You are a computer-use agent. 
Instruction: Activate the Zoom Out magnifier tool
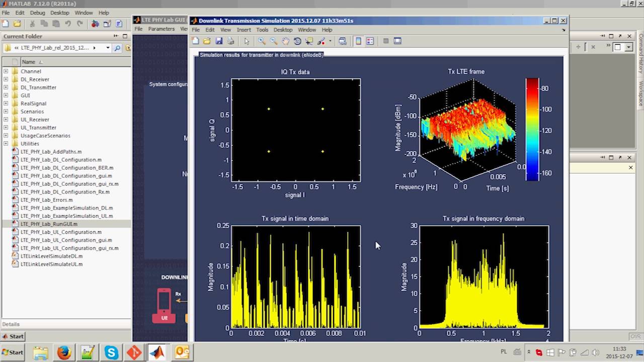click(274, 41)
